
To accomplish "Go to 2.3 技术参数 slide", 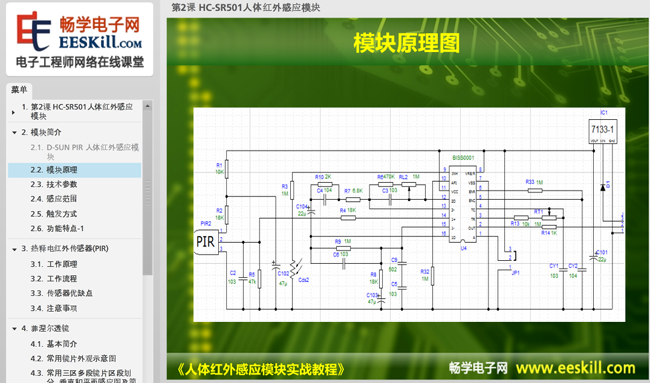I will [x=54, y=184].
